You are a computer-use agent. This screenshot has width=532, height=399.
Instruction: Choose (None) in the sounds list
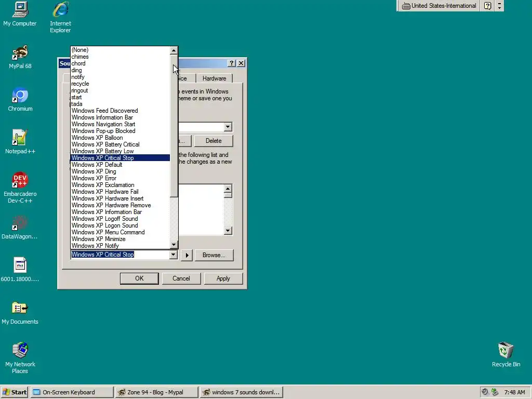click(x=120, y=50)
